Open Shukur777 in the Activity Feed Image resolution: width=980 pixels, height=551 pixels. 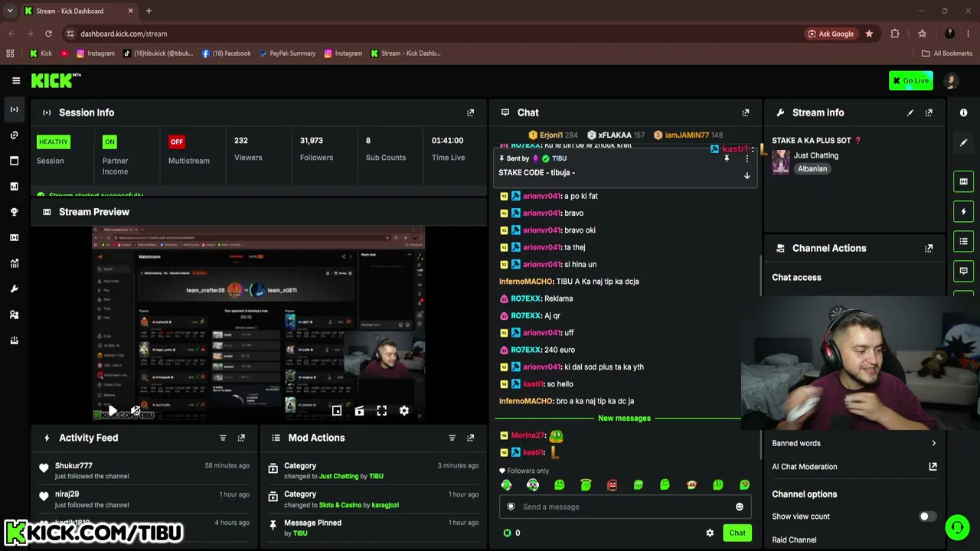(73, 465)
